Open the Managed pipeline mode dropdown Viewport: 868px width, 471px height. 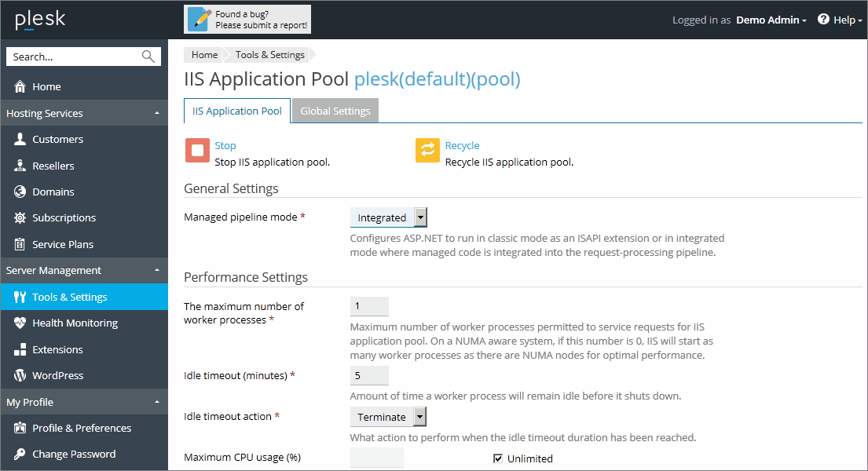click(x=420, y=217)
